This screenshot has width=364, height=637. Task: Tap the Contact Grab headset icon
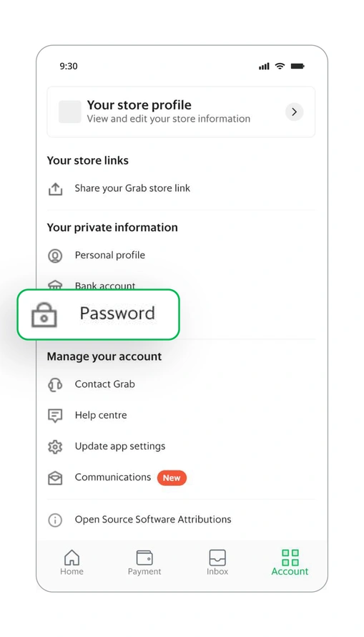click(x=55, y=384)
